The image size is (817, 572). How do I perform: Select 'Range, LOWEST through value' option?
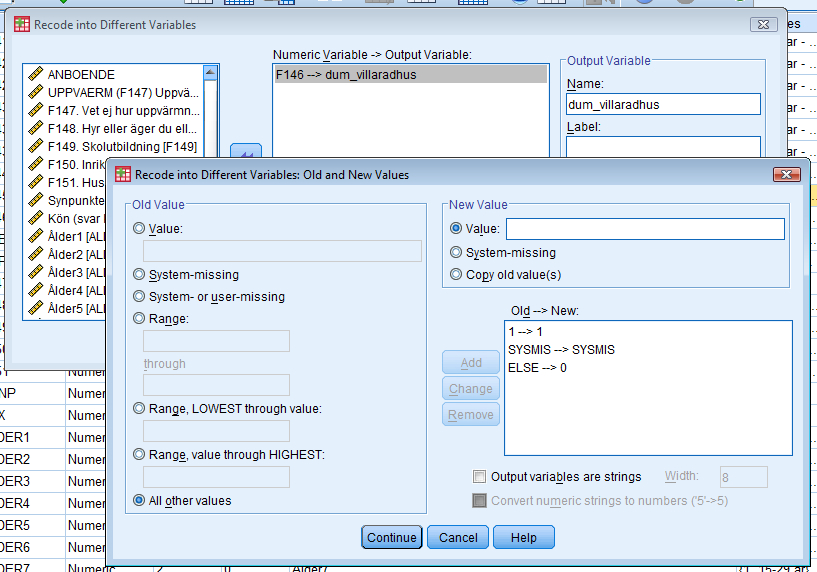139,408
